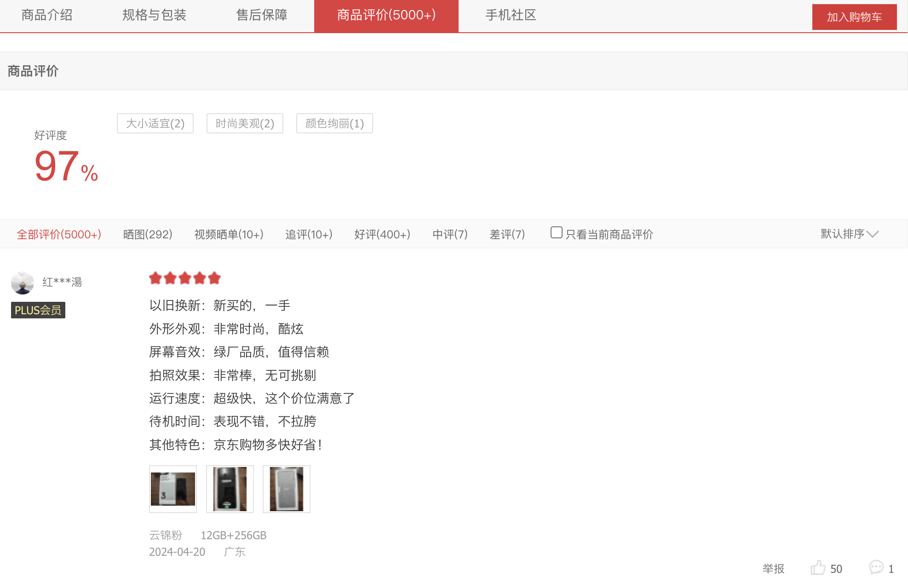
Task: Filter to 差评(7) negative reviews
Action: click(507, 234)
